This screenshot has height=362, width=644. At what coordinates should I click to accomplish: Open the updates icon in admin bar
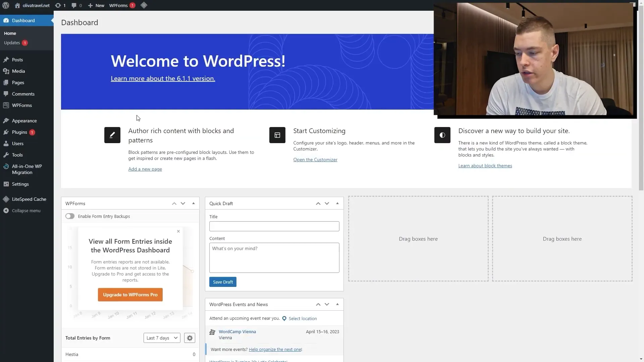58,5
